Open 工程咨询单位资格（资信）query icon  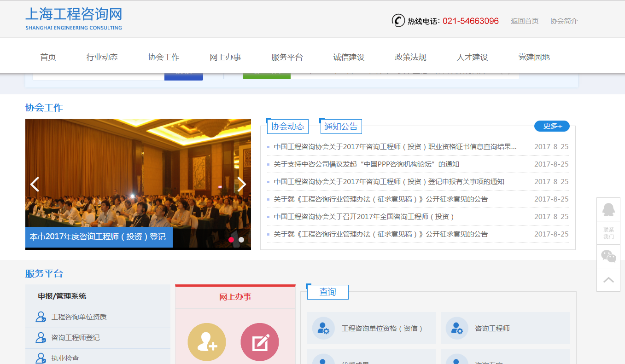(x=324, y=328)
